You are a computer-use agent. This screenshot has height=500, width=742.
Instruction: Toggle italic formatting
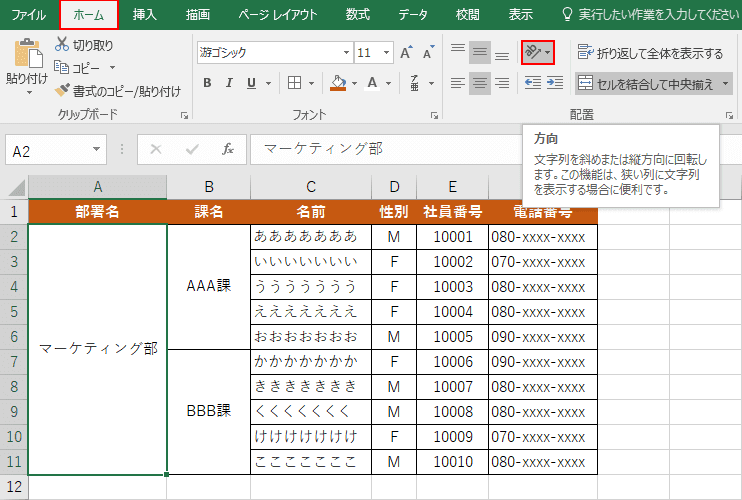point(229,83)
